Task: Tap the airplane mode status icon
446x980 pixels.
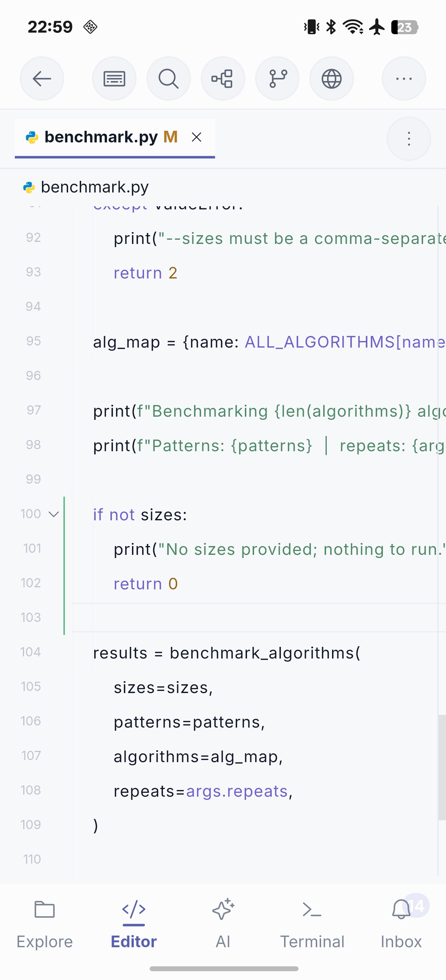Action: [377, 27]
